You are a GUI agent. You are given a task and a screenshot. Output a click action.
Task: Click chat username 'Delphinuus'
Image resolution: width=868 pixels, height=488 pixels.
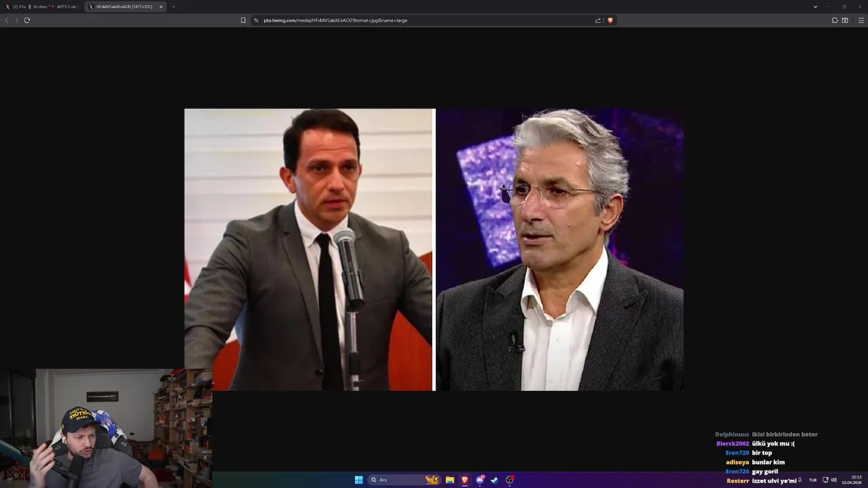click(732, 434)
